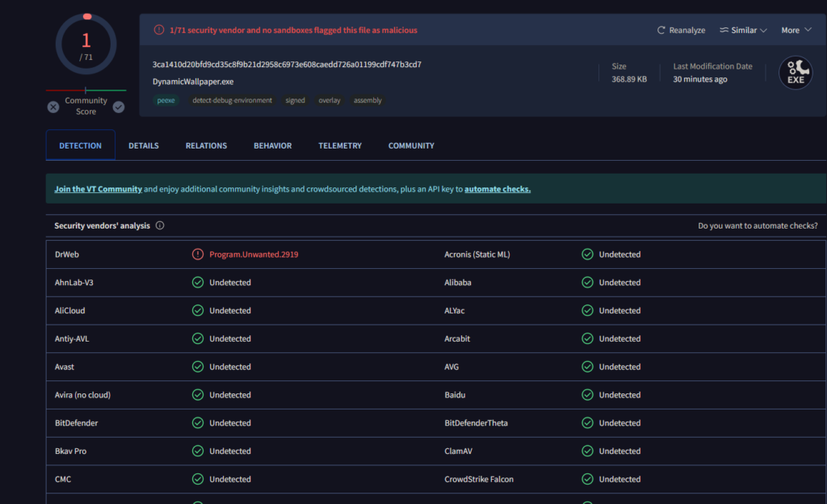Click the 1/71 detection score gauge
827x504 pixels.
[86, 44]
